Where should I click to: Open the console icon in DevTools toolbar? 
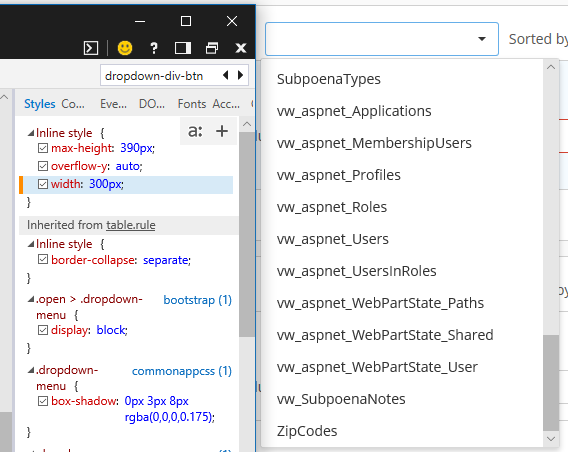[91, 48]
